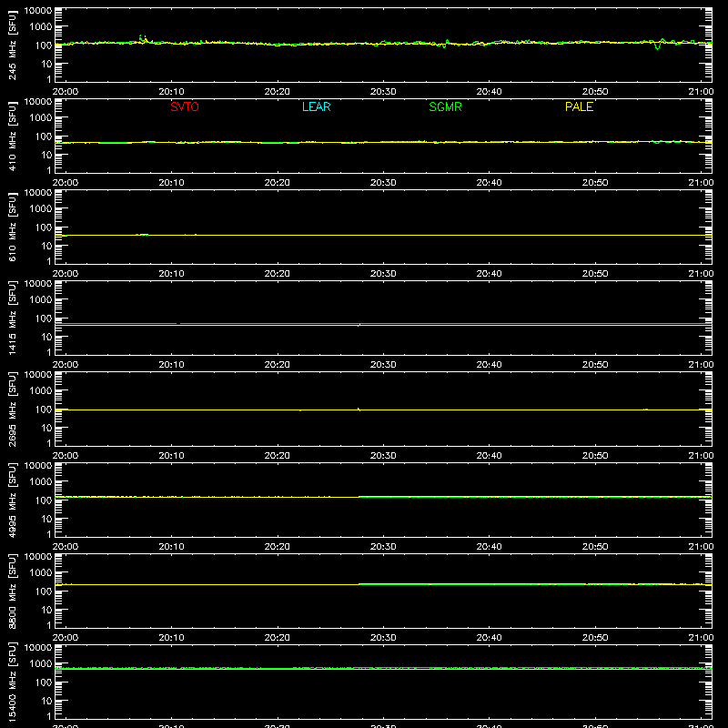Click the cyan LEAR legend label
The image size is (728, 728).
[x=316, y=106]
